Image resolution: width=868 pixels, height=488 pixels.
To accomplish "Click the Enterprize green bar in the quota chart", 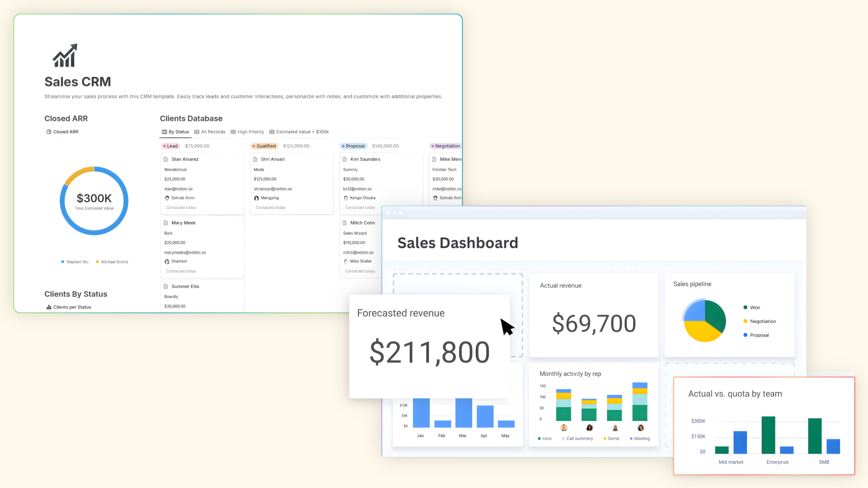I will click(x=768, y=435).
